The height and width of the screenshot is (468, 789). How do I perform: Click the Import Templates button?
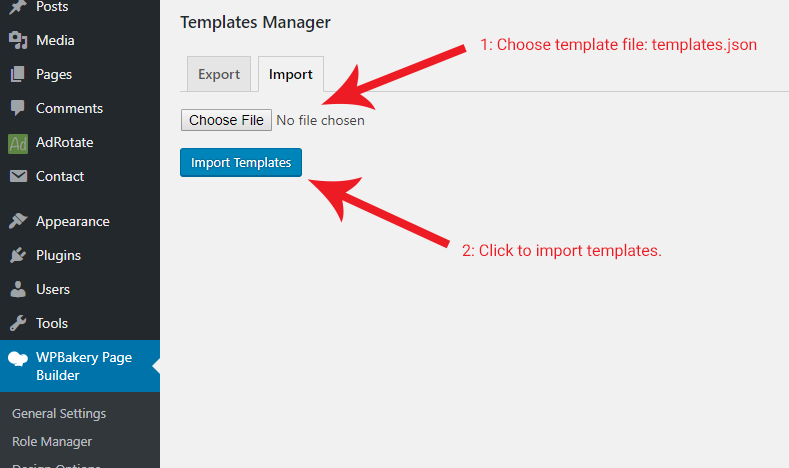click(241, 163)
